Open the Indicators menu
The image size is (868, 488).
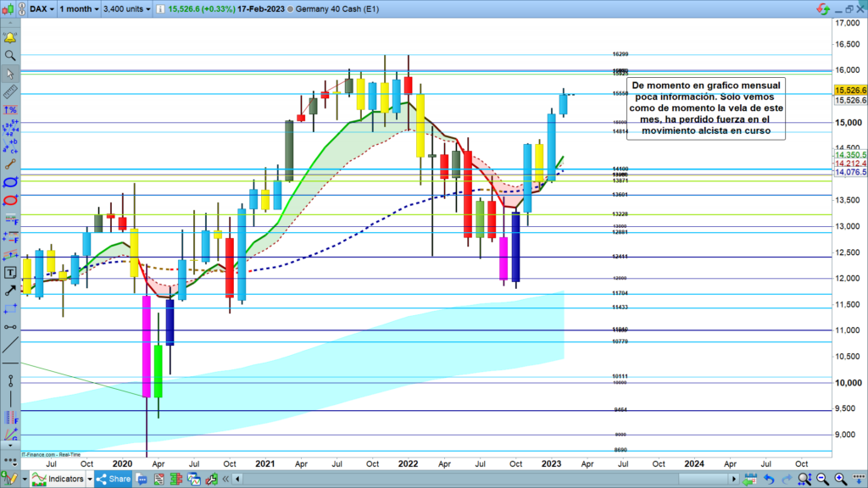[x=59, y=480]
